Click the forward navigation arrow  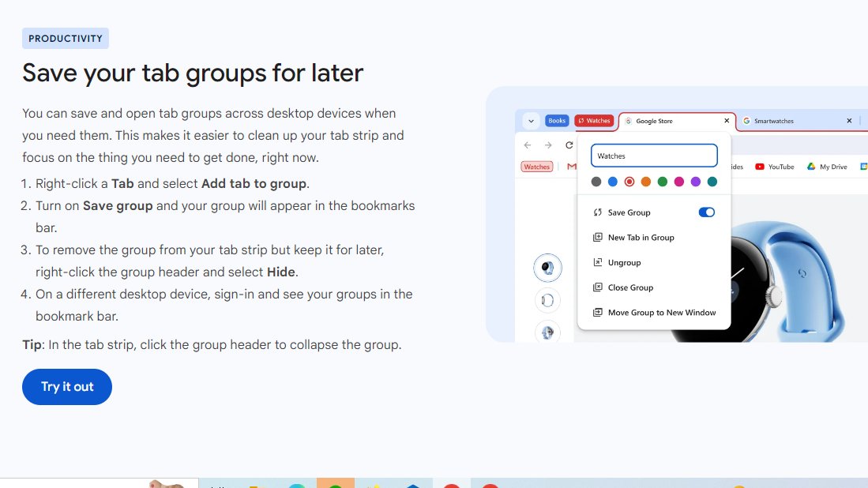click(x=548, y=145)
